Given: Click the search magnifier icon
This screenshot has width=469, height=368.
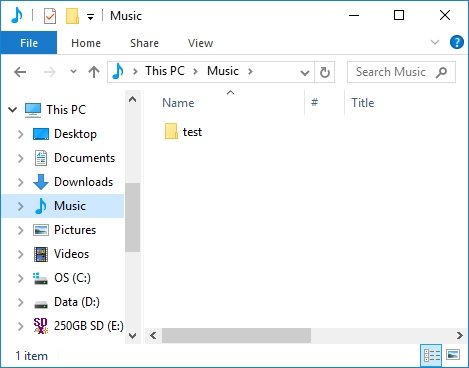Looking at the screenshot, I should tap(441, 72).
